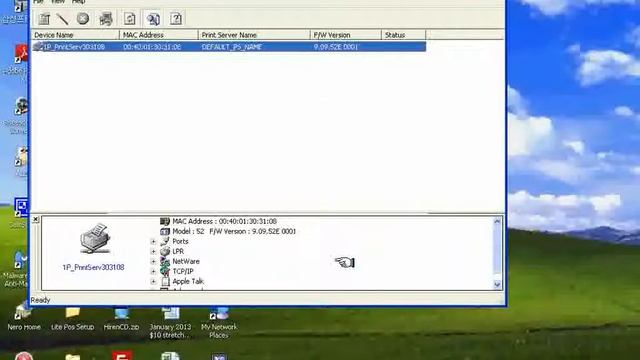Viewport: 640px width, 360px height.
Task: Expand the NetWare tree node
Action: pyautogui.click(x=153, y=262)
